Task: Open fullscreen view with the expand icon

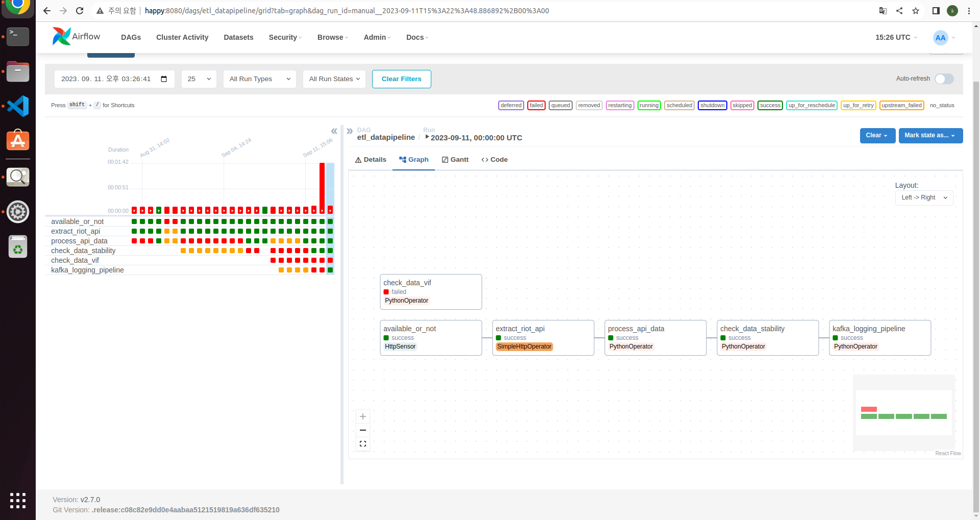Action: pyautogui.click(x=362, y=443)
